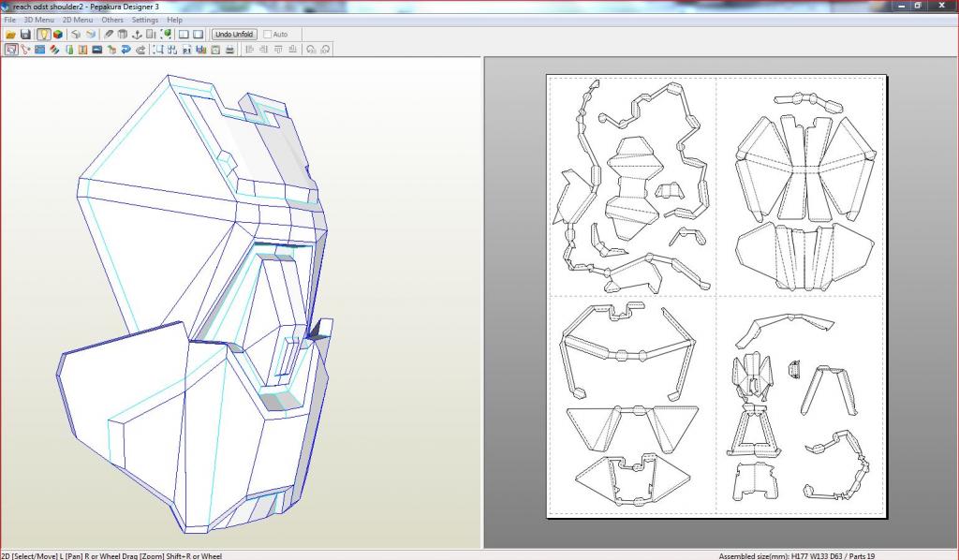Image resolution: width=959 pixels, height=560 pixels.
Task: Click the green flap icon
Action: [x=68, y=50]
